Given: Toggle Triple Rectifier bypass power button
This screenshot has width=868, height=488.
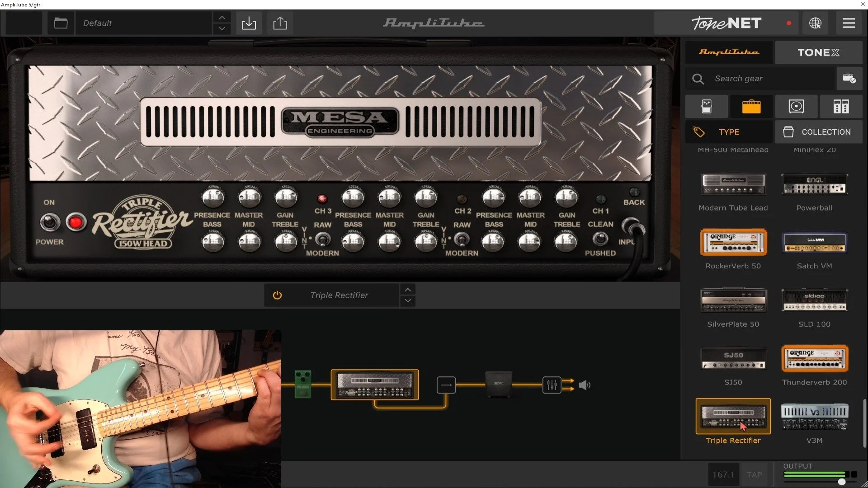Looking at the screenshot, I should coord(277,295).
